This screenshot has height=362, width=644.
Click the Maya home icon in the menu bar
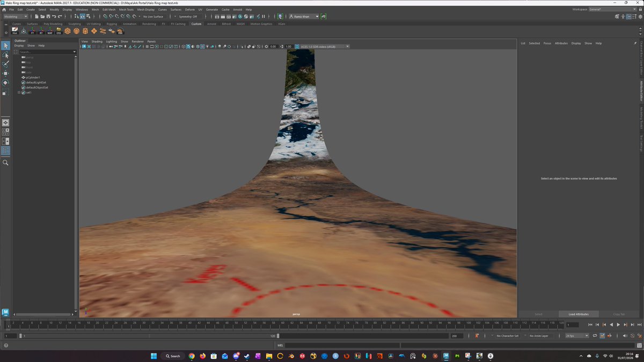coord(4,10)
